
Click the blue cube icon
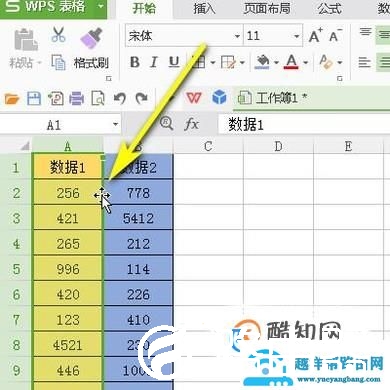[219, 98]
